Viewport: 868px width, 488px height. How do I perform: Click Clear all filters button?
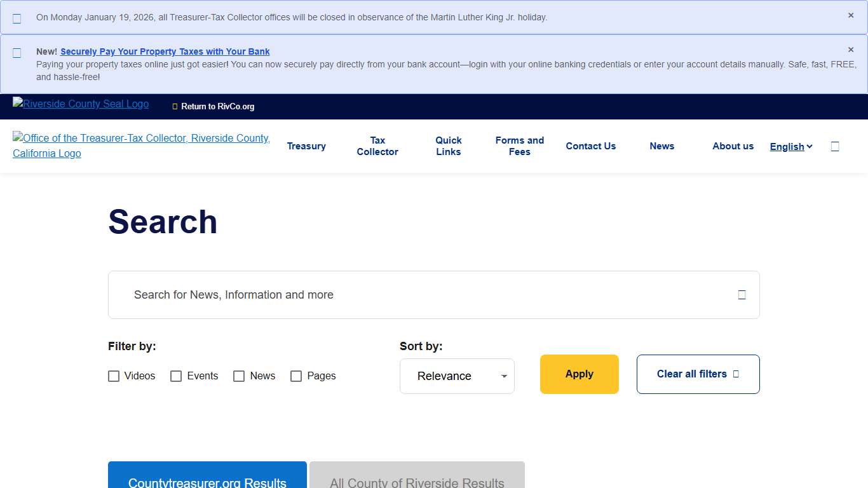click(x=698, y=374)
